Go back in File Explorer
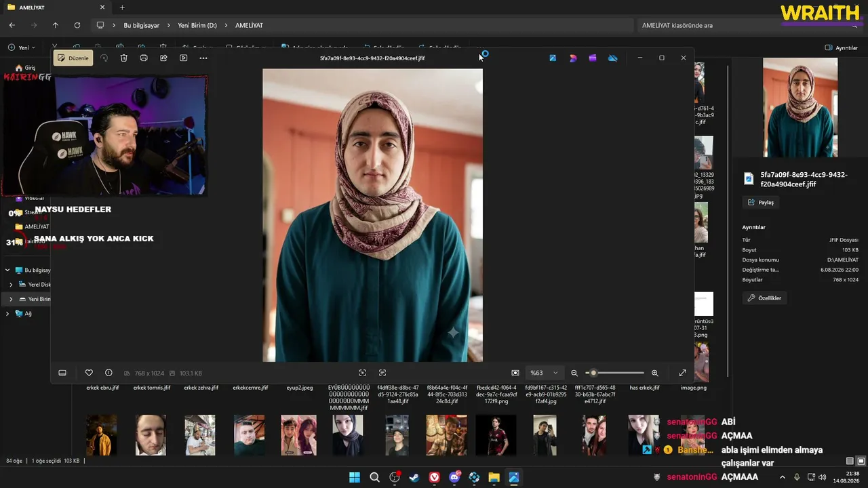 (x=12, y=25)
